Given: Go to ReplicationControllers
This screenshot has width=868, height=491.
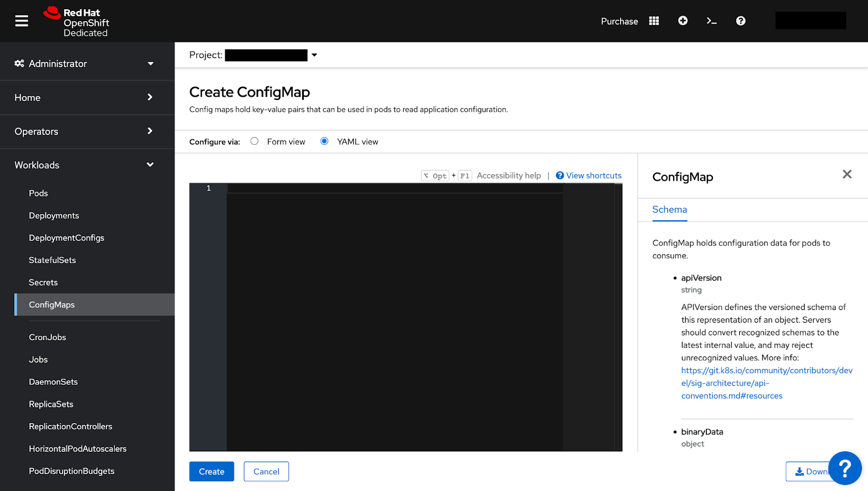Looking at the screenshot, I should (71, 426).
